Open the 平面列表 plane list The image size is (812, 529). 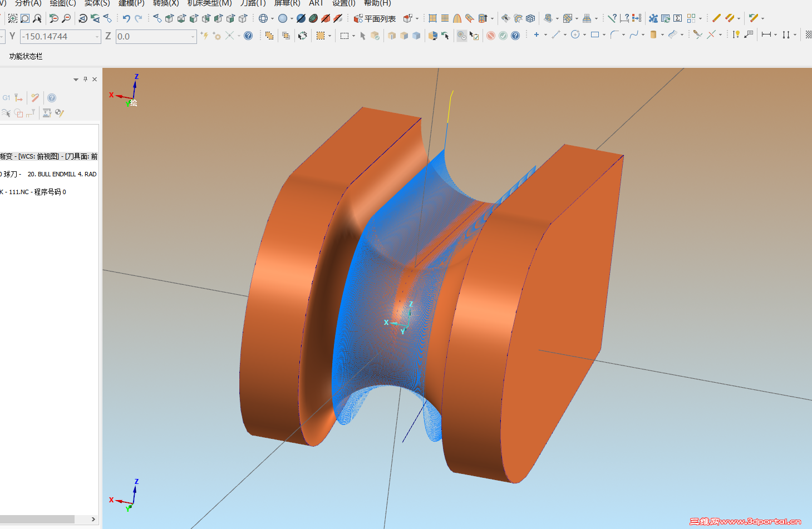coord(375,18)
